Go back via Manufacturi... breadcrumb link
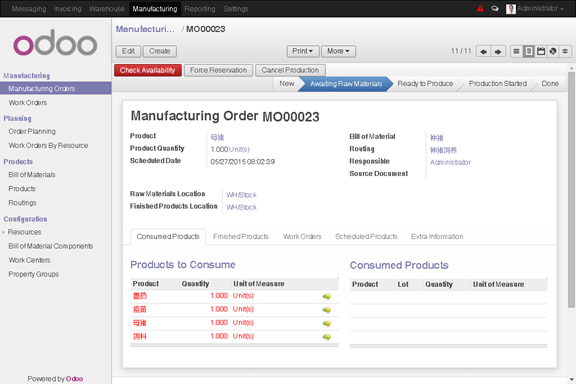This screenshot has width=576, height=384. (145, 29)
